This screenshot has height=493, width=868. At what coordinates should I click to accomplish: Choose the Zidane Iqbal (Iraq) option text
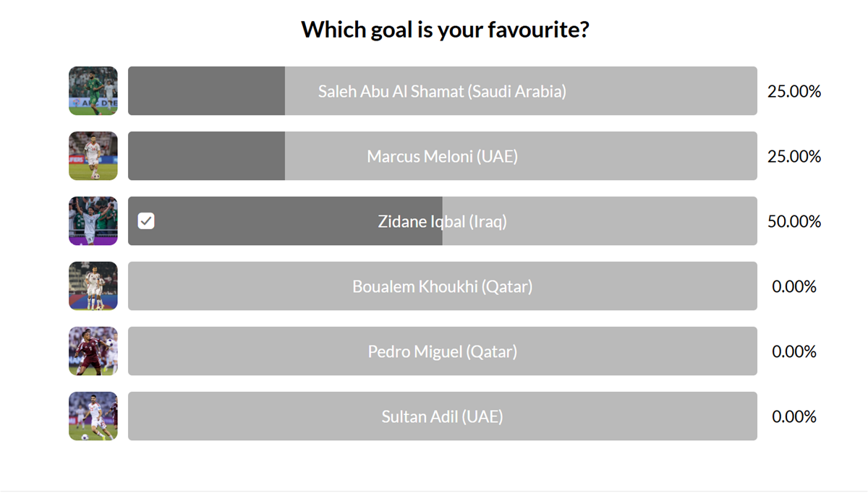pyautogui.click(x=442, y=221)
